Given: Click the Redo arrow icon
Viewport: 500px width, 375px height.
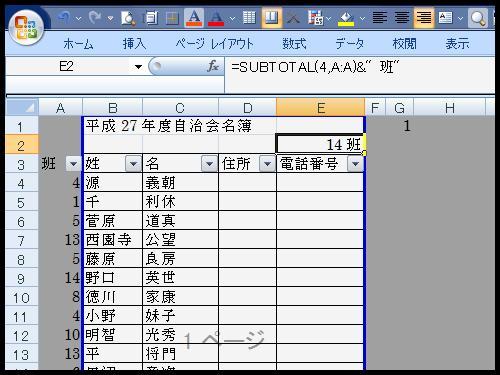Looking at the screenshot, I should coord(95,17).
